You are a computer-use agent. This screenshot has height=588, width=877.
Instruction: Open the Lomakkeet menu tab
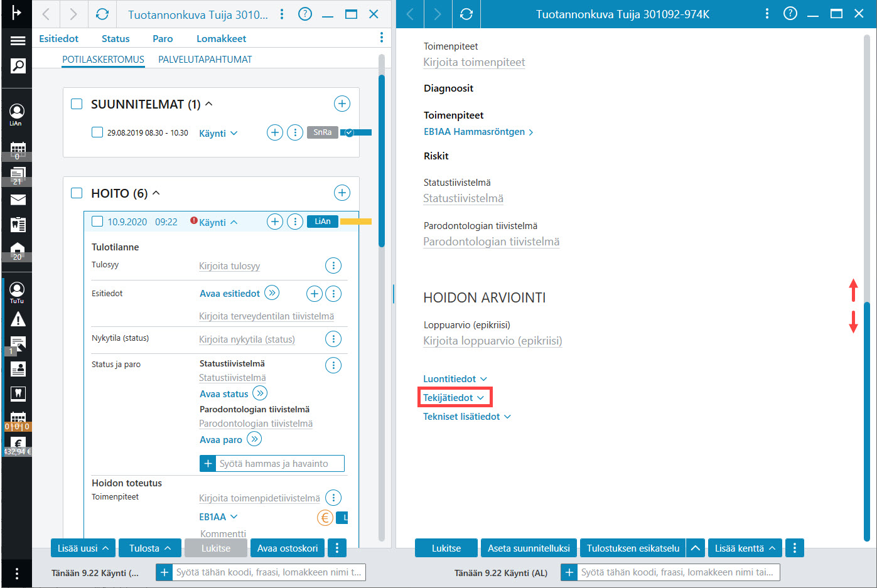tap(221, 38)
